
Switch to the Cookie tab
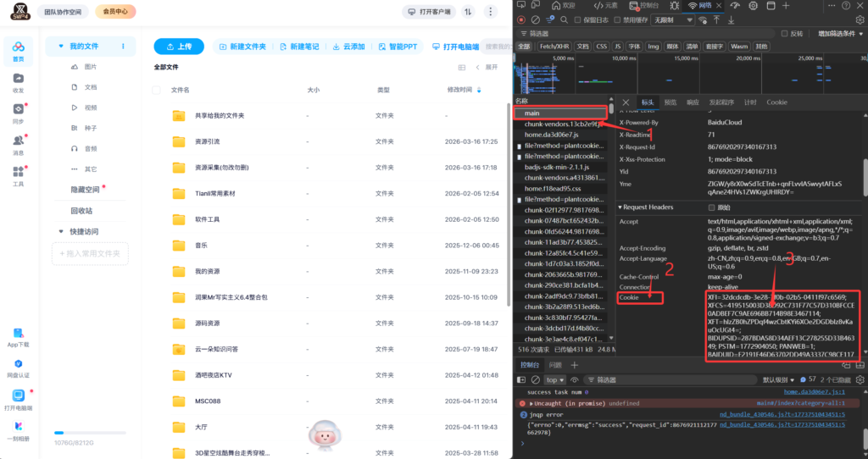[776, 102]
